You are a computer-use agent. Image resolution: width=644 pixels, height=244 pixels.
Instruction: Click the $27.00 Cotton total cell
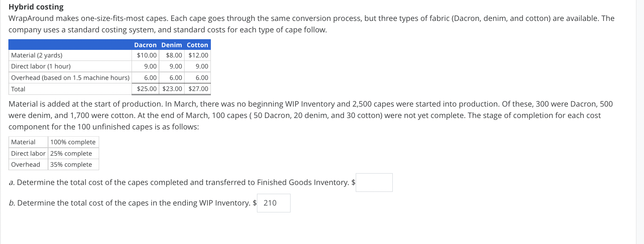198,88
